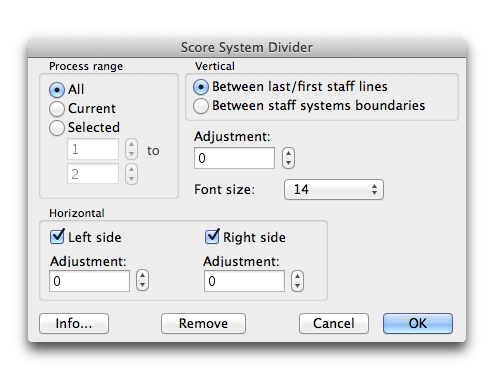
Task: Select the All process range option
Action: [57, 90]
